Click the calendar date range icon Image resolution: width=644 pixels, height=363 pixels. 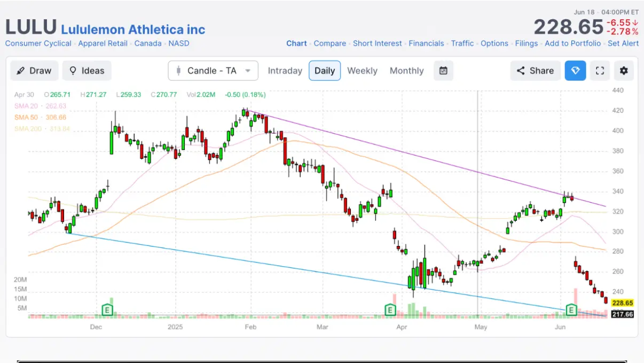pyautogui.click(x=443, y=71)
